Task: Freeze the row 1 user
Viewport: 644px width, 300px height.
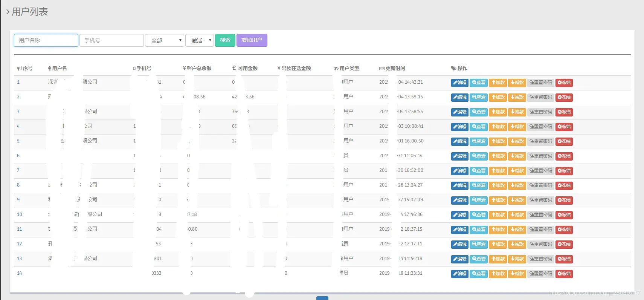Action: point(564,83)
